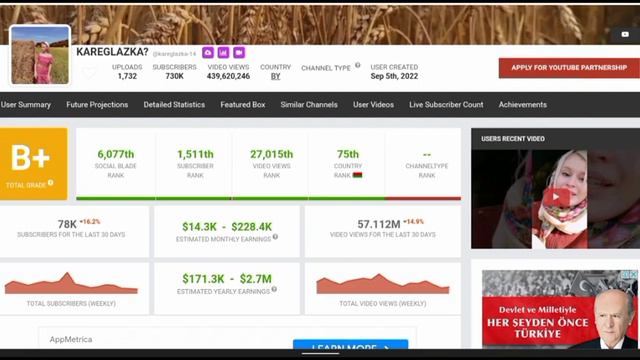Open the Live Subscriber Count tab
Screen dimensions: 640x360
point(446,105)
